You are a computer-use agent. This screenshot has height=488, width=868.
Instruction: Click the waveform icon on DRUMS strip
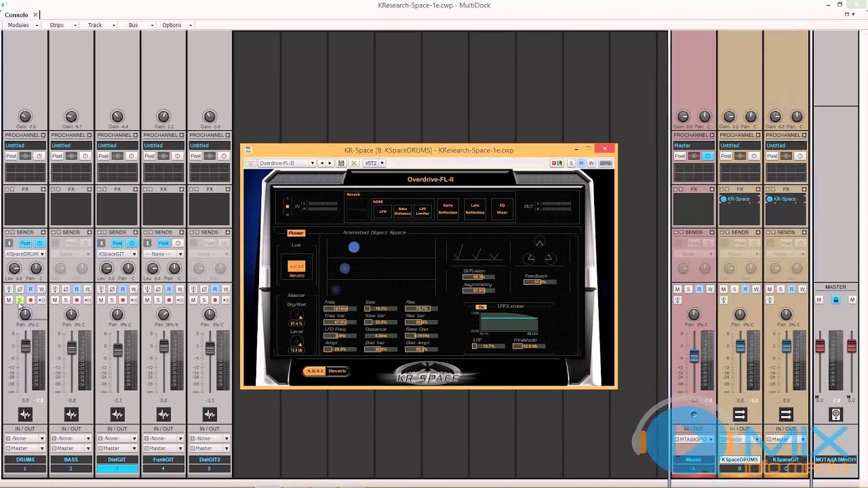[25, 414]
